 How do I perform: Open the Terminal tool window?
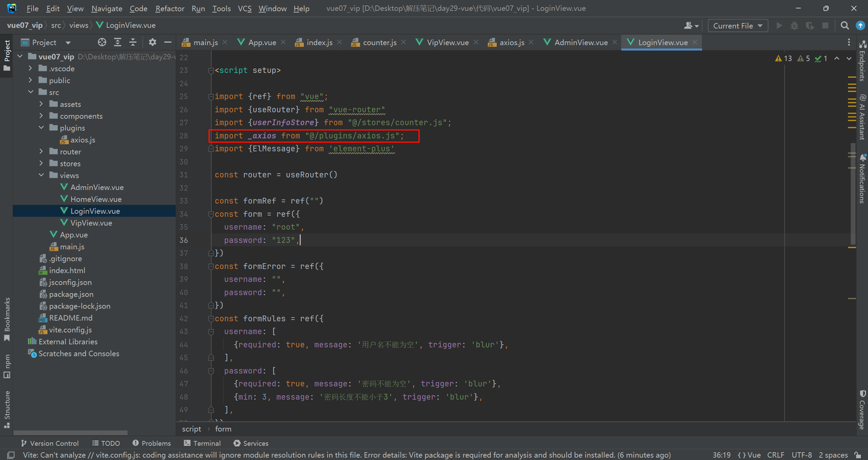202,443
